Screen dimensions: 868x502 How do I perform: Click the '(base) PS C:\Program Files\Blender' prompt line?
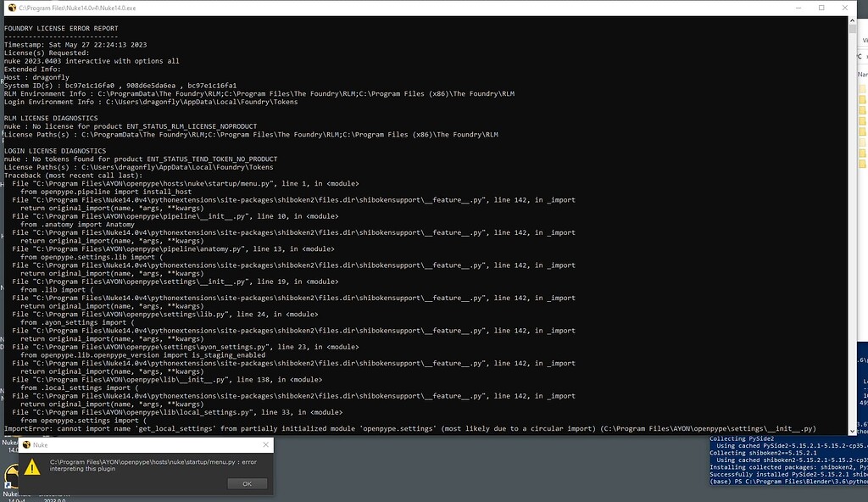click(789, 482)
